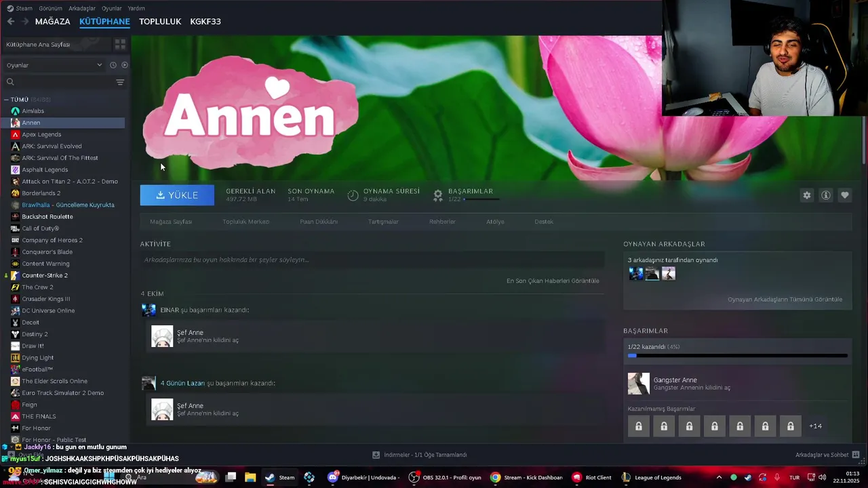Open Arkadaşlar ve Sohbet panel
The width and height of the screenshot is (868, 488).
(827, 455)
